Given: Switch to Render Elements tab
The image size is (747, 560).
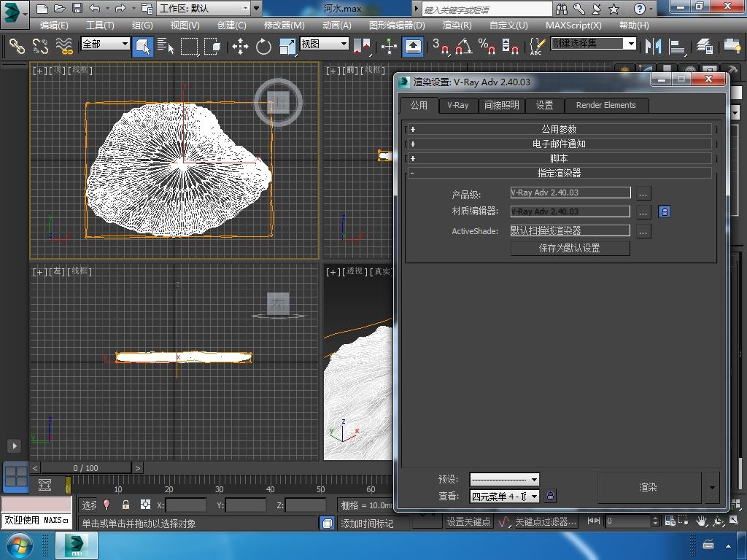Looking at the screenshot, I should point(605,105).
